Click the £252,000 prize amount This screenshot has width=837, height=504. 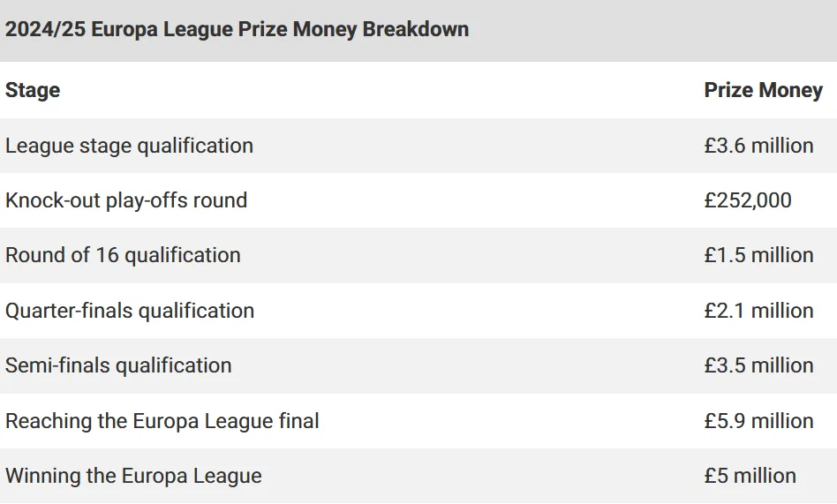click(747, 200)
